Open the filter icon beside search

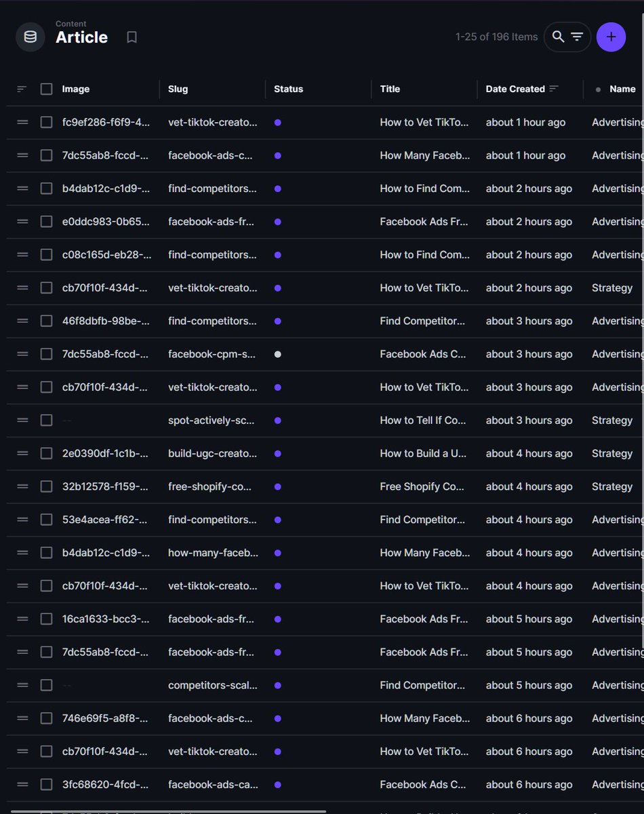[577, 37]
